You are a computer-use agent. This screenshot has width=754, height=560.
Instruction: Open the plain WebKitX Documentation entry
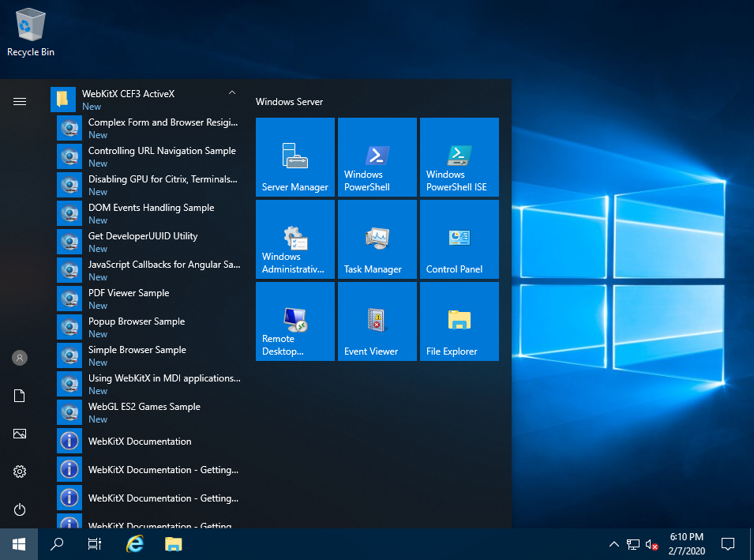click(x=149, y=441)
